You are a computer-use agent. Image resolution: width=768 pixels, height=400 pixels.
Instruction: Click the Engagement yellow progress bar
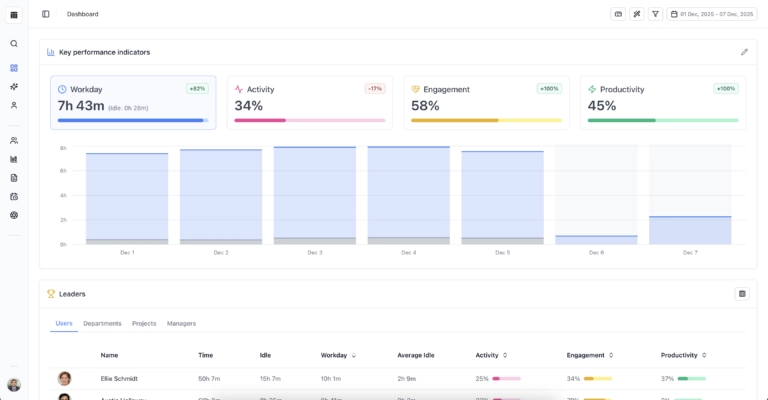tap(486, 120)
